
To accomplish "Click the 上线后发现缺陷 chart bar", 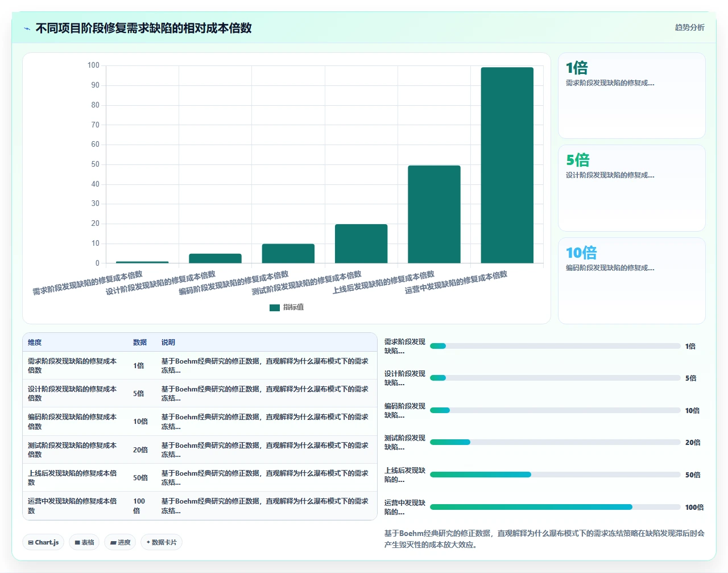I will (x=434, y=214).
